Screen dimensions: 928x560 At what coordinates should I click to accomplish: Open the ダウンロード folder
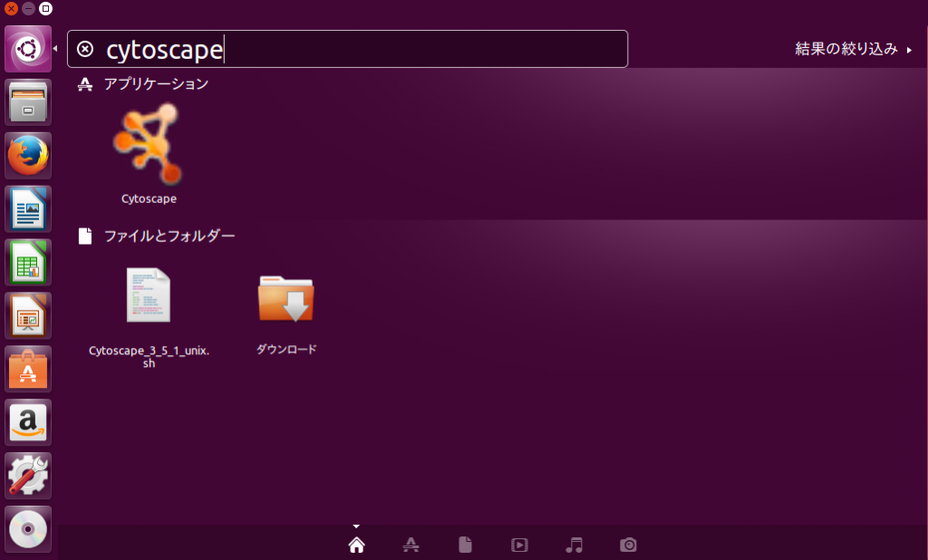[x=285, y=299]
